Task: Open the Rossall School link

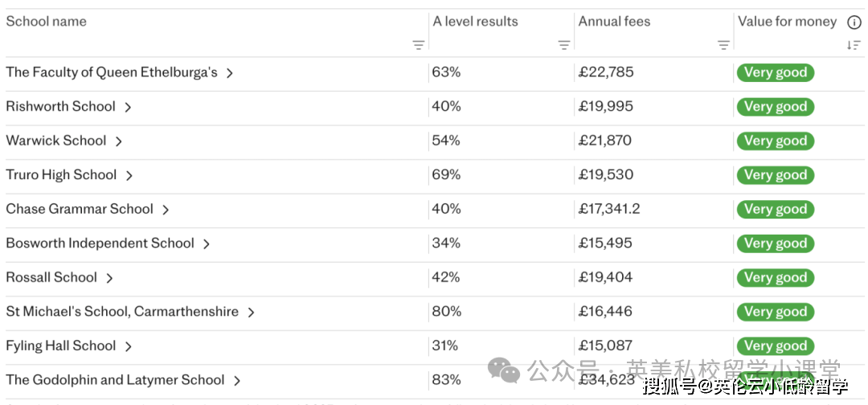Action: [x=51, y=277]
